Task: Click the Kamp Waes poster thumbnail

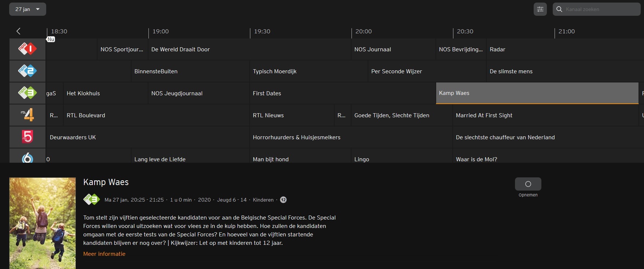Action: point(43,223)
